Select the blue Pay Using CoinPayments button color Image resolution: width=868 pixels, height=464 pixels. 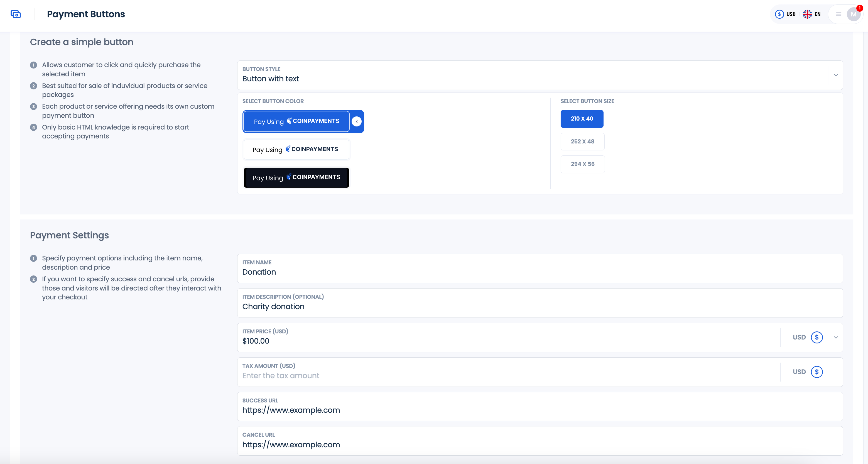coord(296,121)
